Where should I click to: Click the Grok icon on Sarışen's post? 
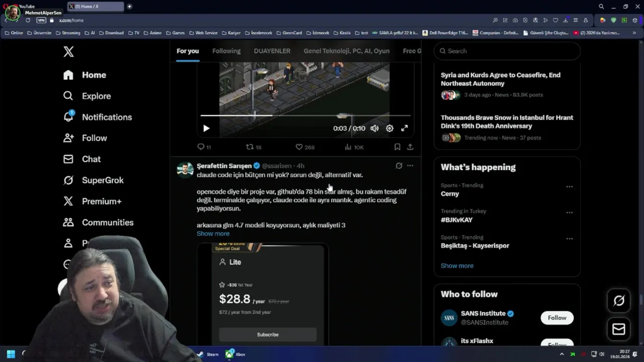coord(399,165)
